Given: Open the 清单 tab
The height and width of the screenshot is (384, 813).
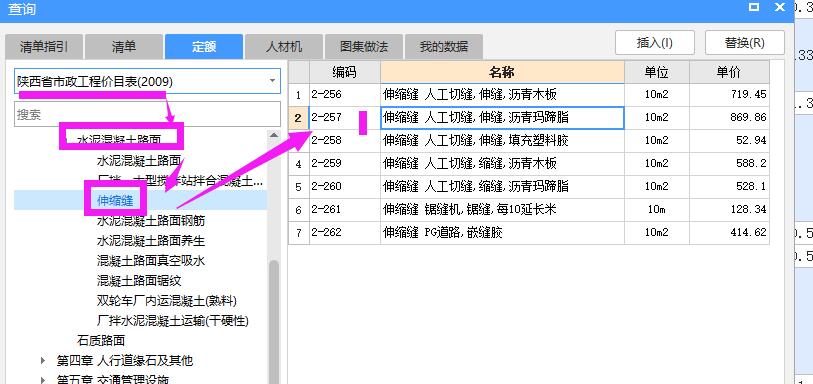Looking at the screenshot, I should (x=124, y=47).
